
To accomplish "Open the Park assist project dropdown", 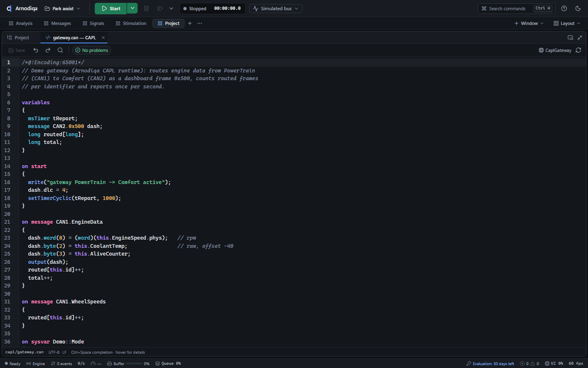I will [x=62, y=9].
